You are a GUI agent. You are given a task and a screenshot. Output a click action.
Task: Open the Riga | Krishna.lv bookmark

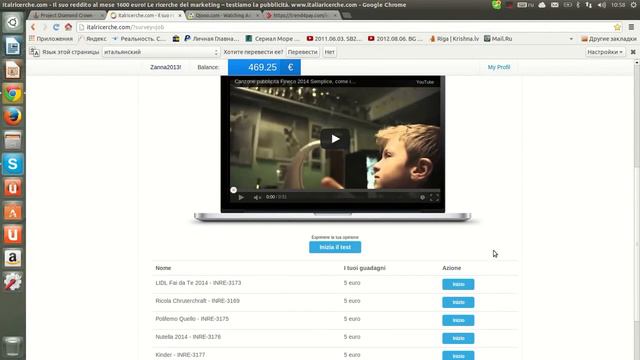click(x=454, y=39)
